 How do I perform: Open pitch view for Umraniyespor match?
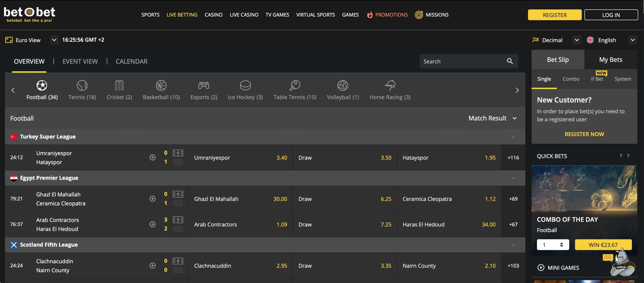coord(178,153)
